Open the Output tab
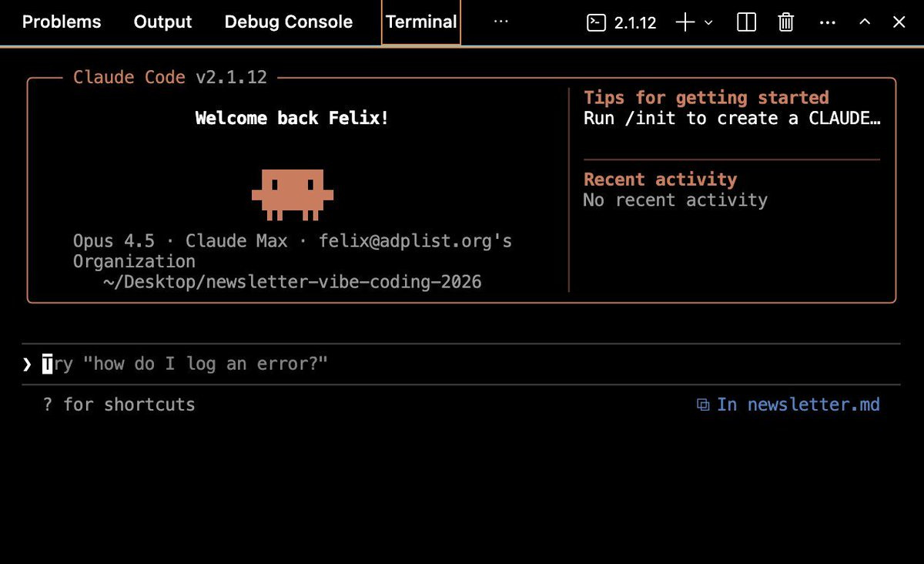924x564 pixels. point(163,22)
